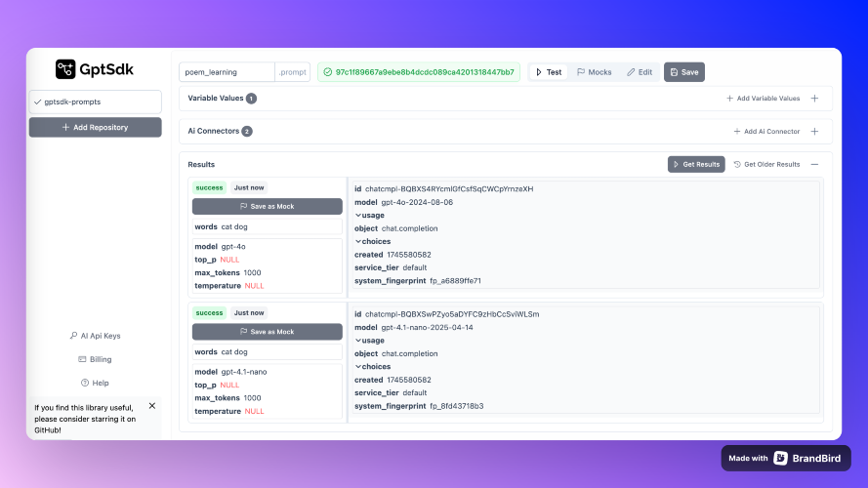This screenshot has height=488, width=868.
Task: Click the GptSdk logo icon
Action: pos(65,69)
